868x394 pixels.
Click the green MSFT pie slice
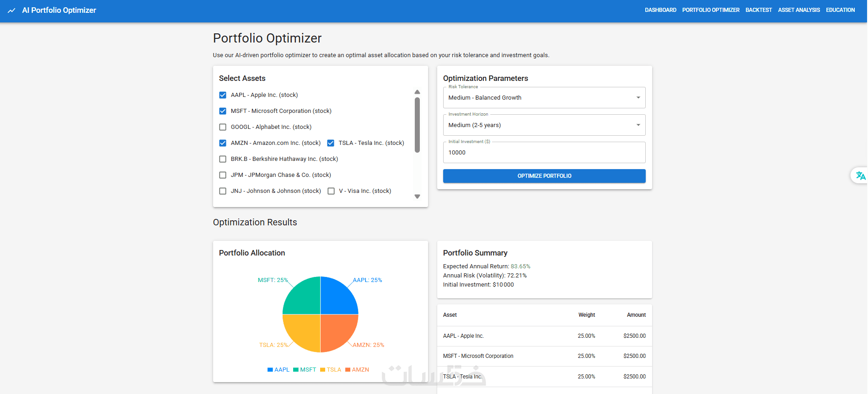point(302,296)
